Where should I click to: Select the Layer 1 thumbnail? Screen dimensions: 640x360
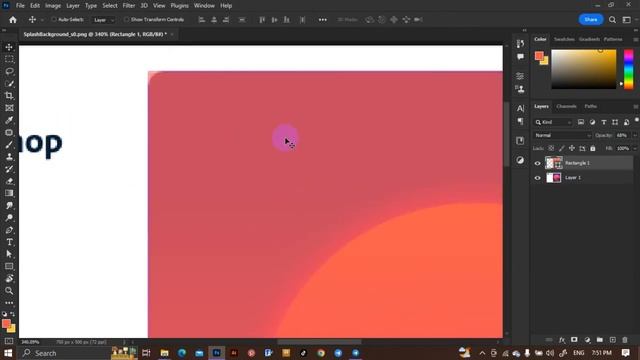click(553, 178)
